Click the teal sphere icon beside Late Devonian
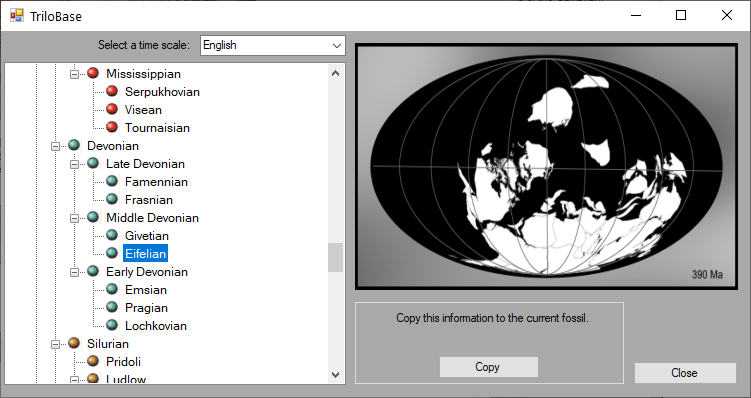 click(x=93, y=163)
